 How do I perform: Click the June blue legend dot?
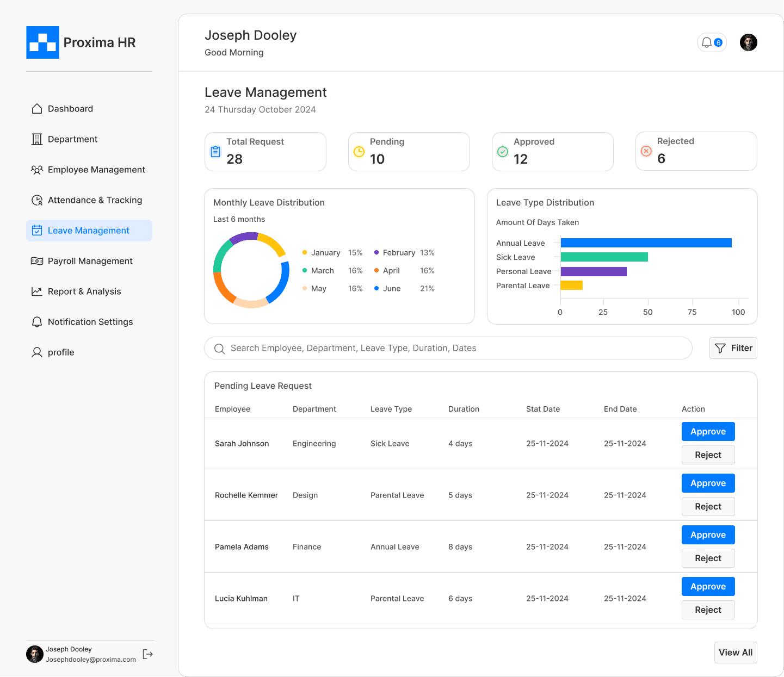tap(376, 288)
